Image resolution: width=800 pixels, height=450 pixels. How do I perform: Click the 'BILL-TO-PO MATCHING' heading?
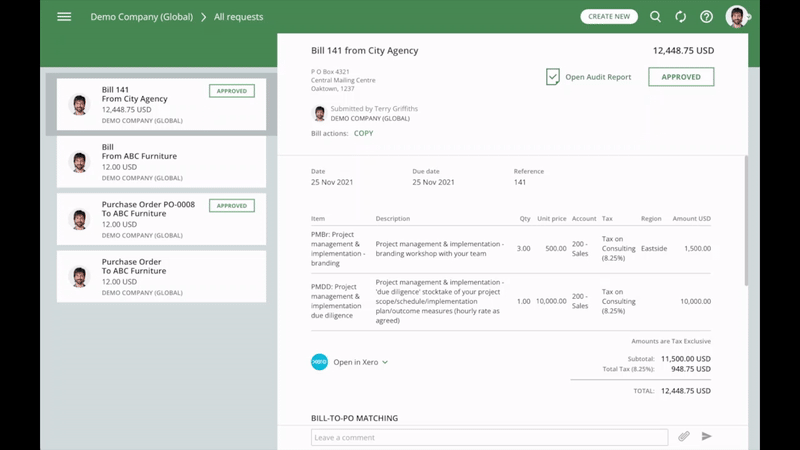click(x=355, y=418)
